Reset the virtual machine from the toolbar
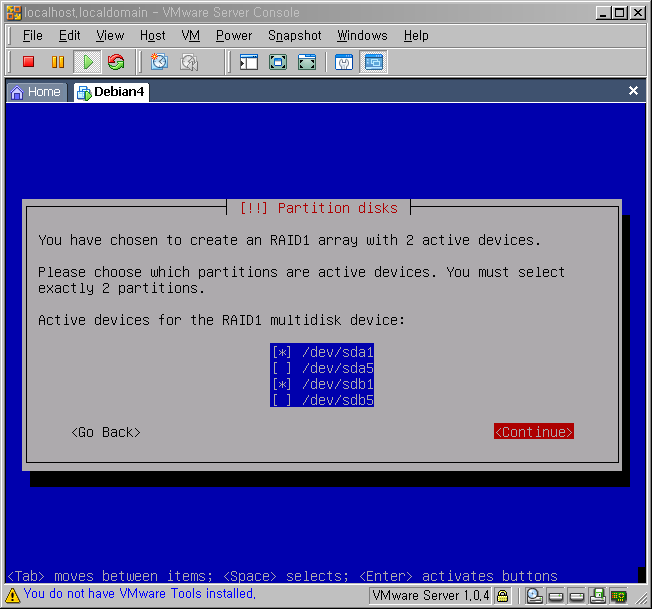652x609 pixels. 116,62
